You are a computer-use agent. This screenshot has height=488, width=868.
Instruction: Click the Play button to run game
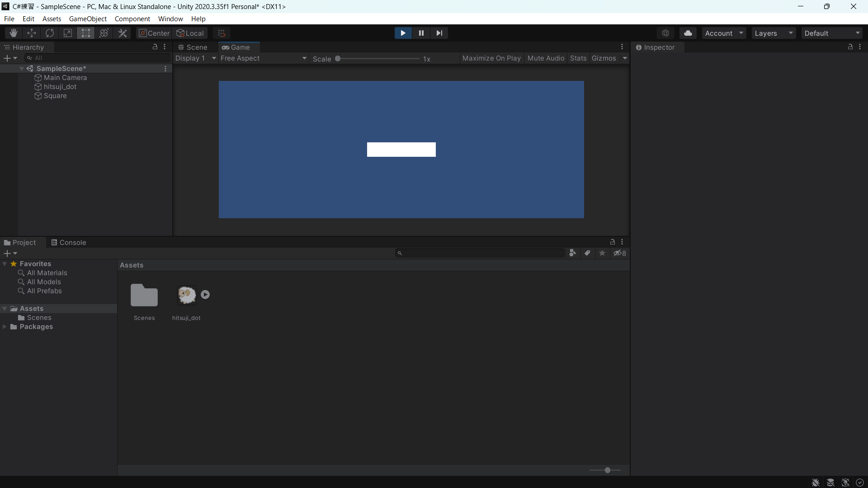[403, 33]
